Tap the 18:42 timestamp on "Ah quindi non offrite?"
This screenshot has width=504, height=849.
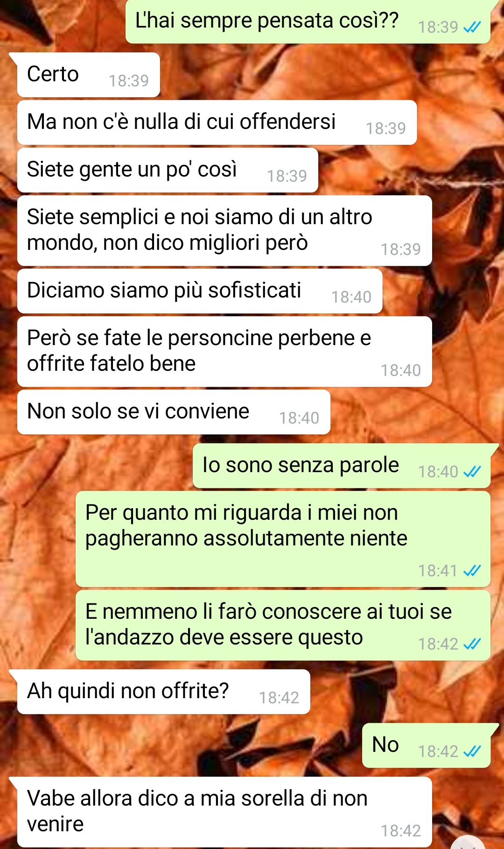(x=279, y=698)
